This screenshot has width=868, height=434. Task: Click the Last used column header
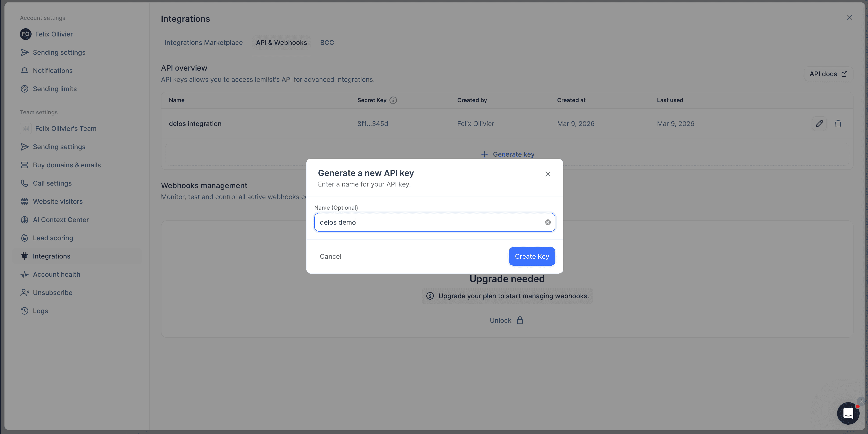tap(670, 100)
